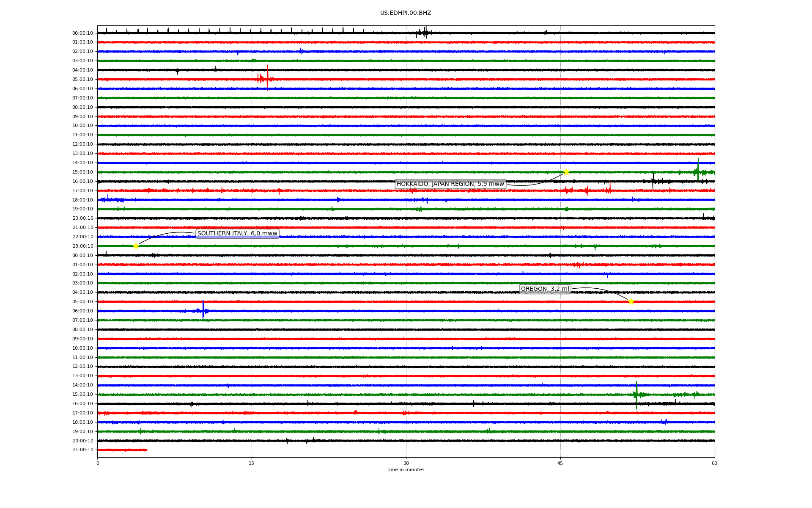812x508 pixels.
Task: Click the Oregon earthquake yellow star marker
Action: (x=631, y=301)
